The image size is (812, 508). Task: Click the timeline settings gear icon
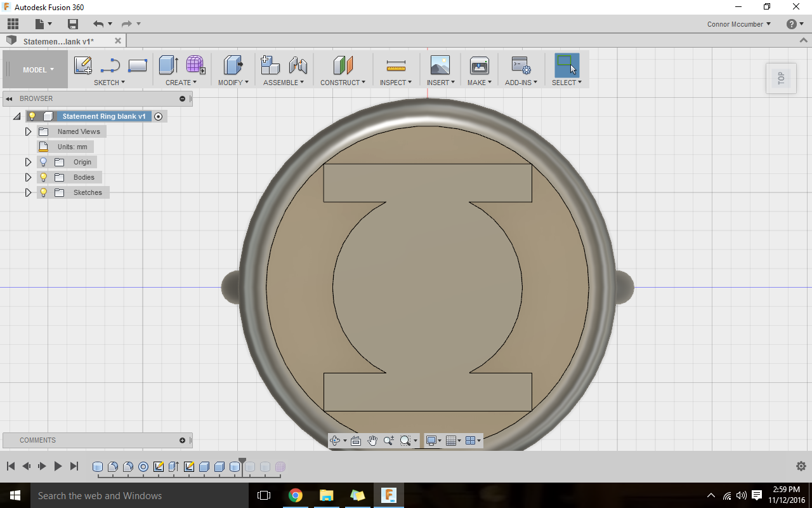pos(801,466)
